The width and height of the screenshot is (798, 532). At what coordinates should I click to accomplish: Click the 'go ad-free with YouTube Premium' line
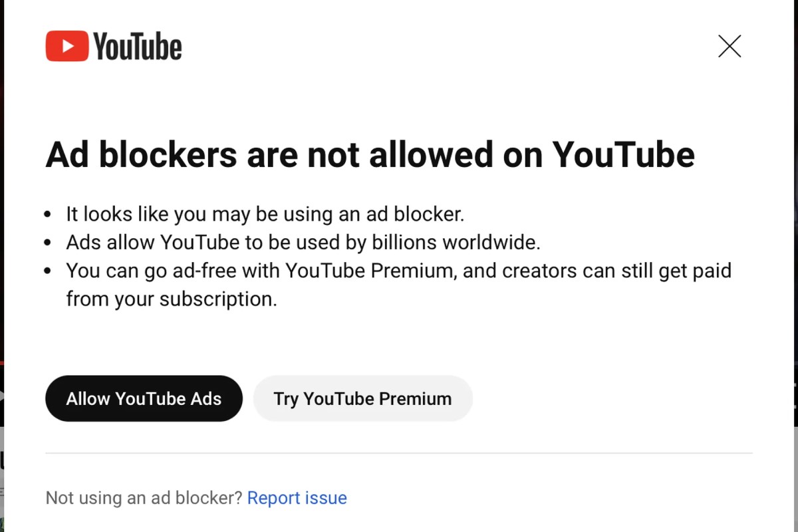[x=398, y=271]
